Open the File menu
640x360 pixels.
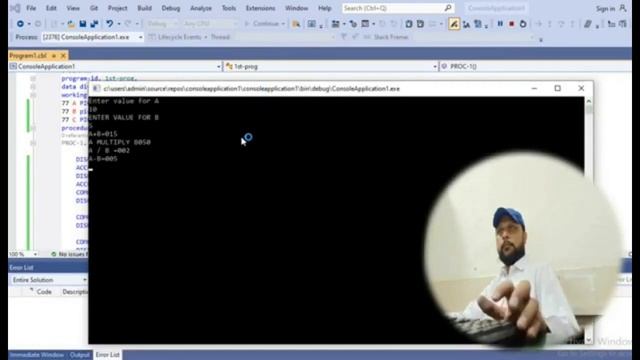31,8
